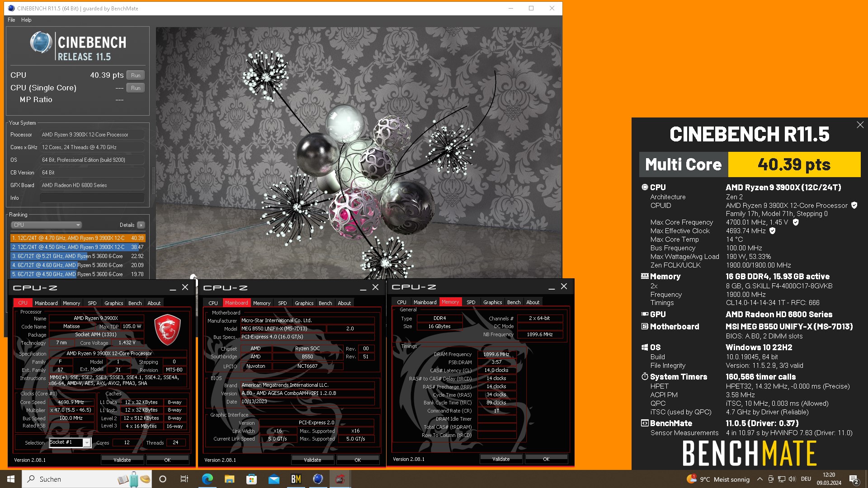Open the Help menu in Cinebench
This screenshot has height=488, width=868.
click(x=26, y=20)
